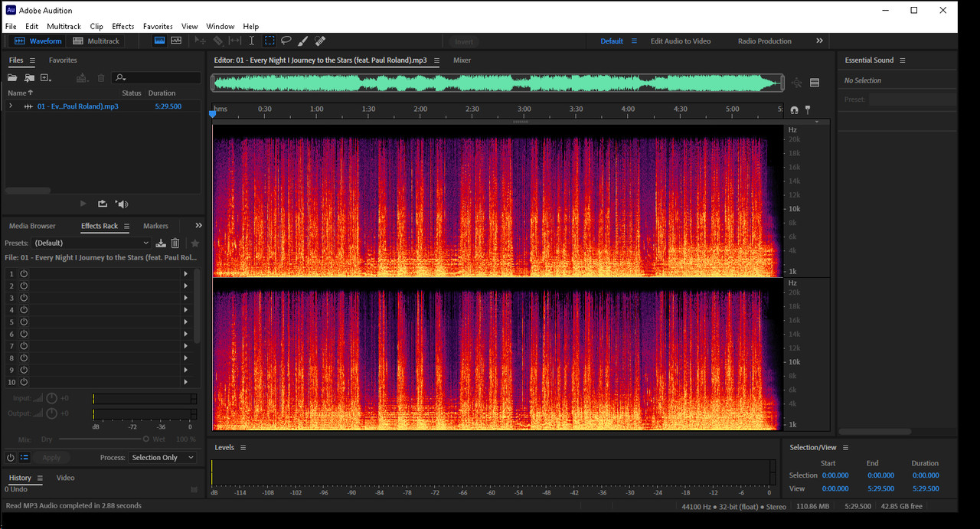Toggle loop playback in Files panel
This screenshot has height=529, width=980.
(103, 204)
